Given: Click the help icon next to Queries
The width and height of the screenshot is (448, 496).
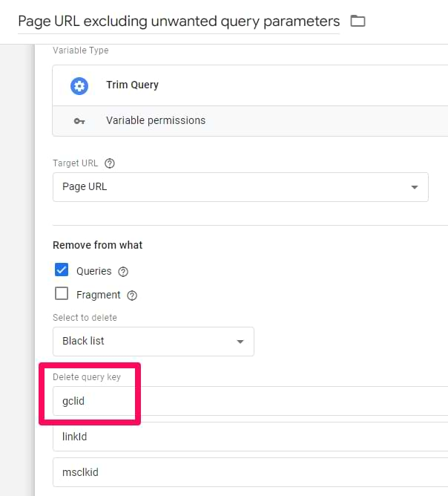Looking at the screenshot, I should pyautogui.click(x=123, y=272).
